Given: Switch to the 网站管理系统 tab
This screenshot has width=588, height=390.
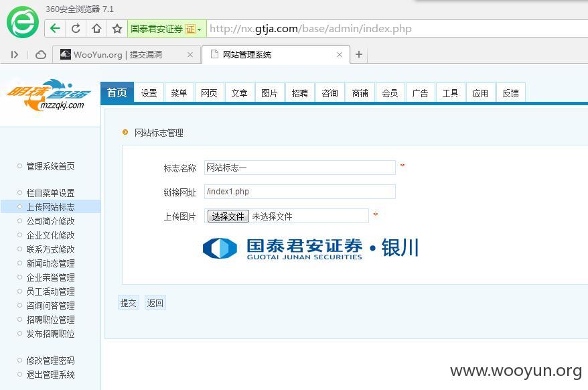Looking at the screenshot, I should coord(276,55).
